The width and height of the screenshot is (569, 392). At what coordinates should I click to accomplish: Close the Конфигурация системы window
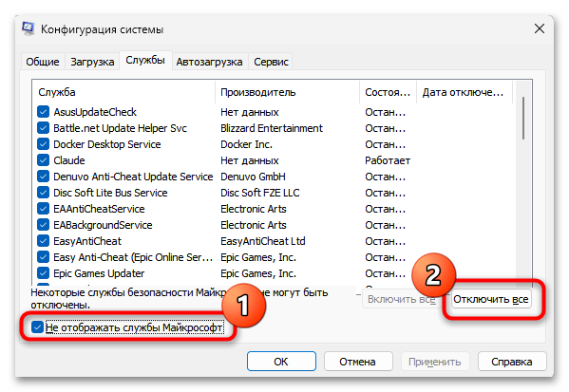tap(540, 28)
